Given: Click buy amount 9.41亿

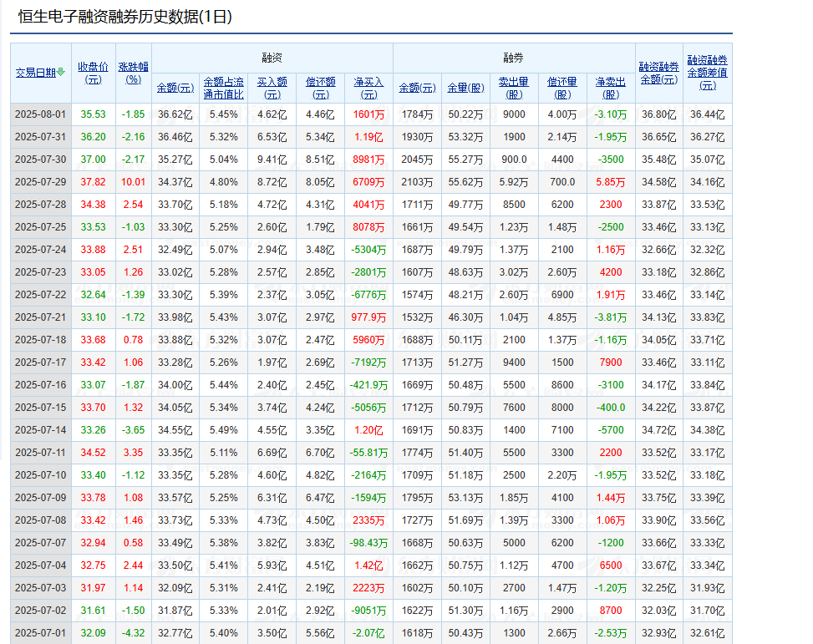Looking at the screenshot, I should point(272,160).
